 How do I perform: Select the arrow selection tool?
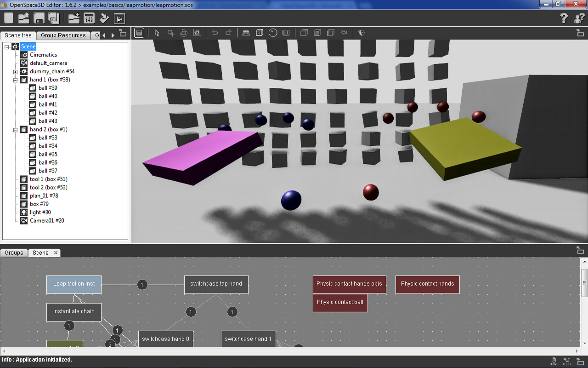pos(157,33)
